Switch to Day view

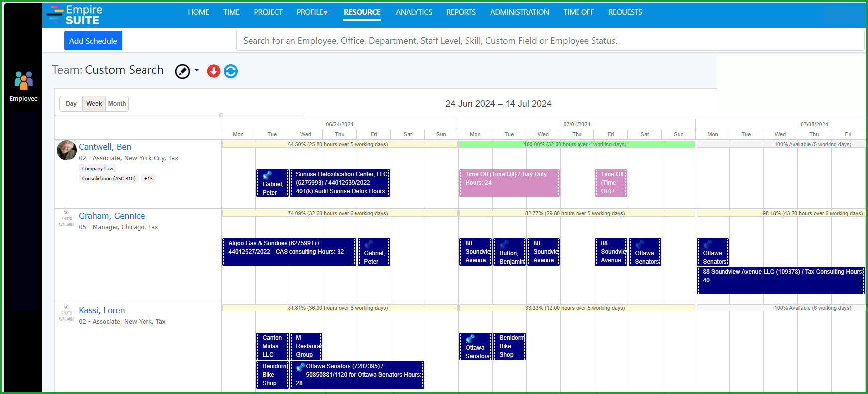[x=71, y=104]
